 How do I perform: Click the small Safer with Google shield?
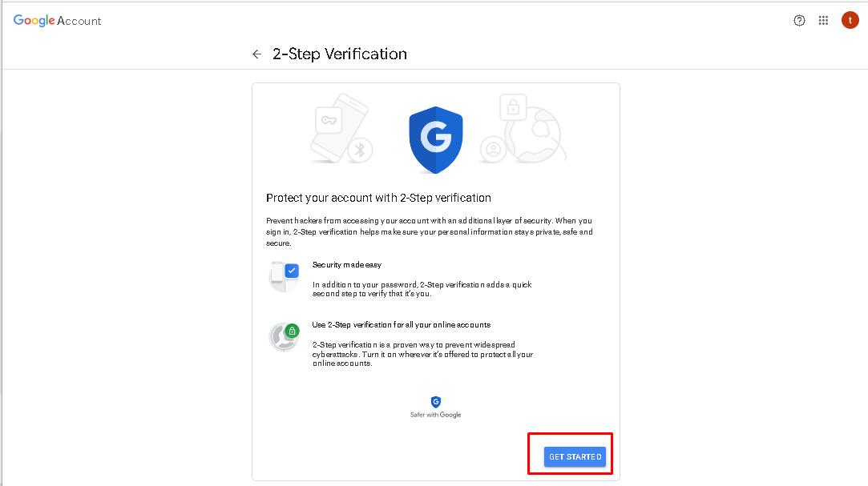(x=436, y=402)
